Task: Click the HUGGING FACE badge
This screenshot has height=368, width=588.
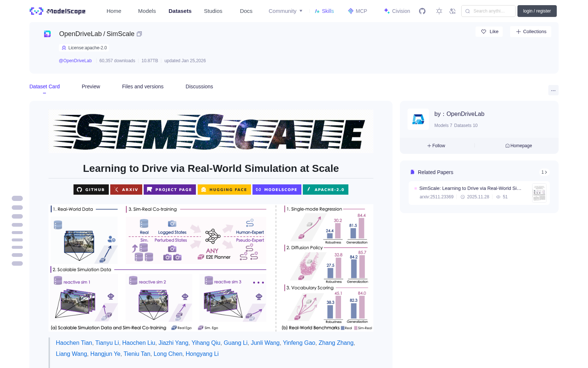Action: pos(224,190)
